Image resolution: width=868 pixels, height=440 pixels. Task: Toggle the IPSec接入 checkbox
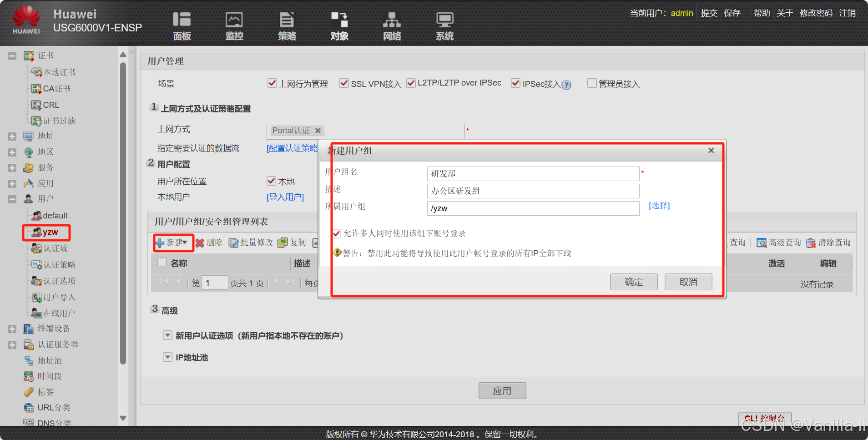(x=515, y=83)
